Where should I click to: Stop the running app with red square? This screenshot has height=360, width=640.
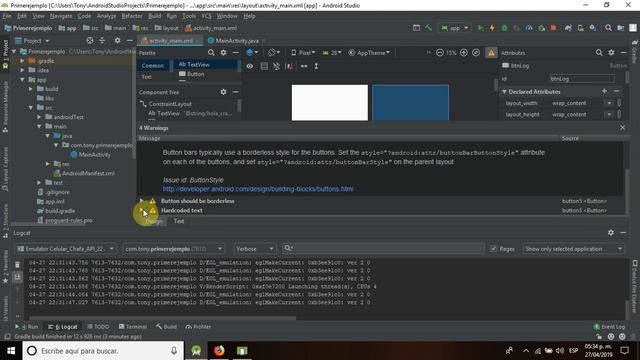tap(553, 28)
